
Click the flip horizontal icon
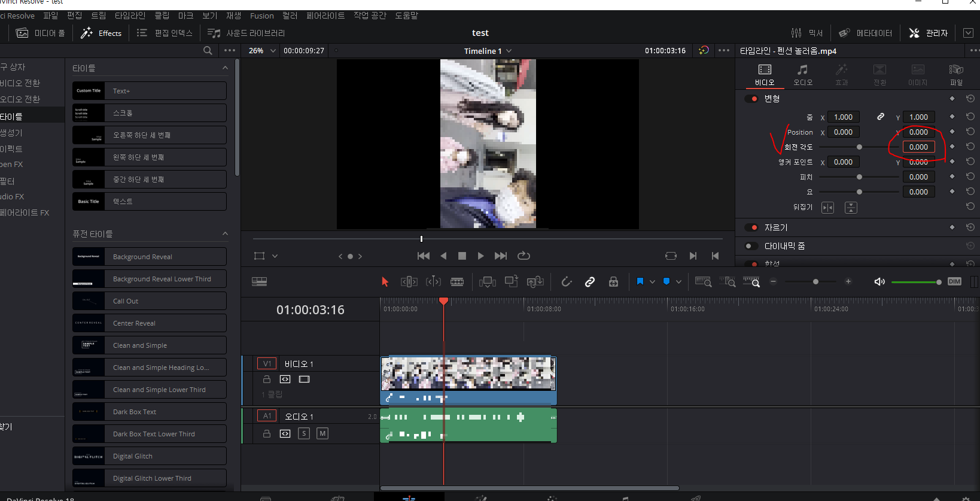(x=827, y=208)
